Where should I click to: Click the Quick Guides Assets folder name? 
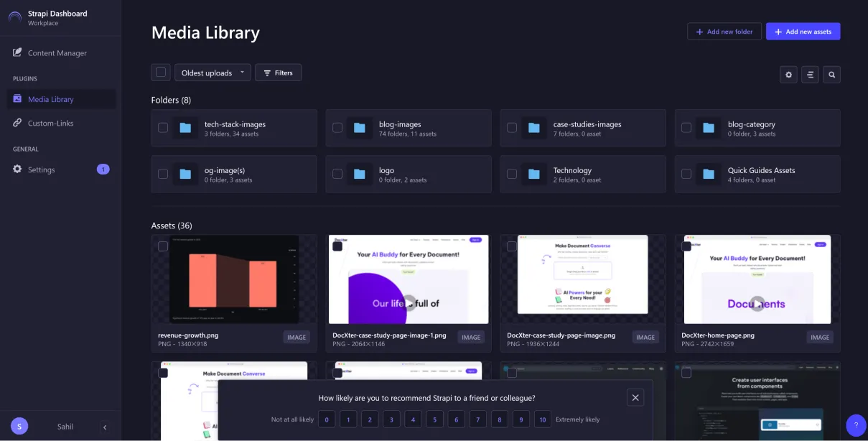click(761, 170)
